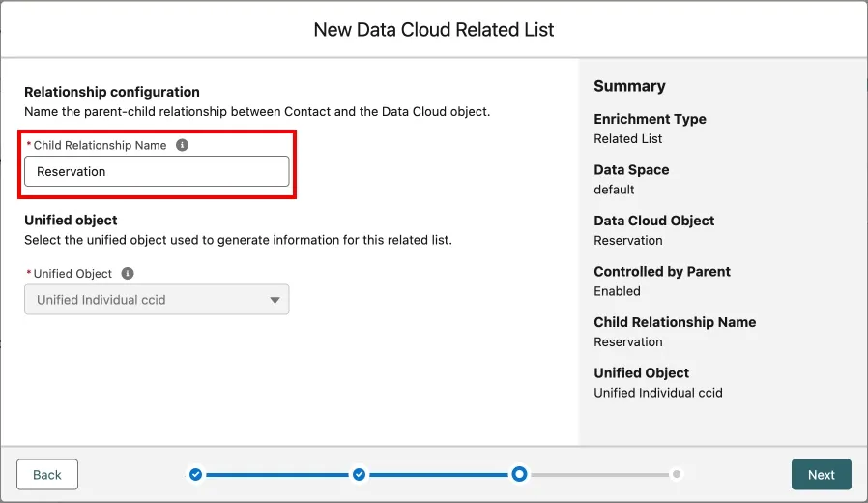The height and width of the screenshot is (503, 868).
Task: Select the second completed step checkmark
Action: pyautogui.click(x=359, y=474)
